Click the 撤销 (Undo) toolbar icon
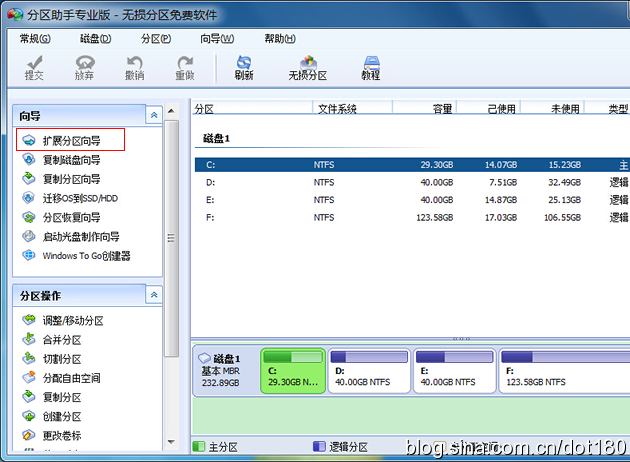The width and height of the screenshot is (630, 462). (135, 68)
